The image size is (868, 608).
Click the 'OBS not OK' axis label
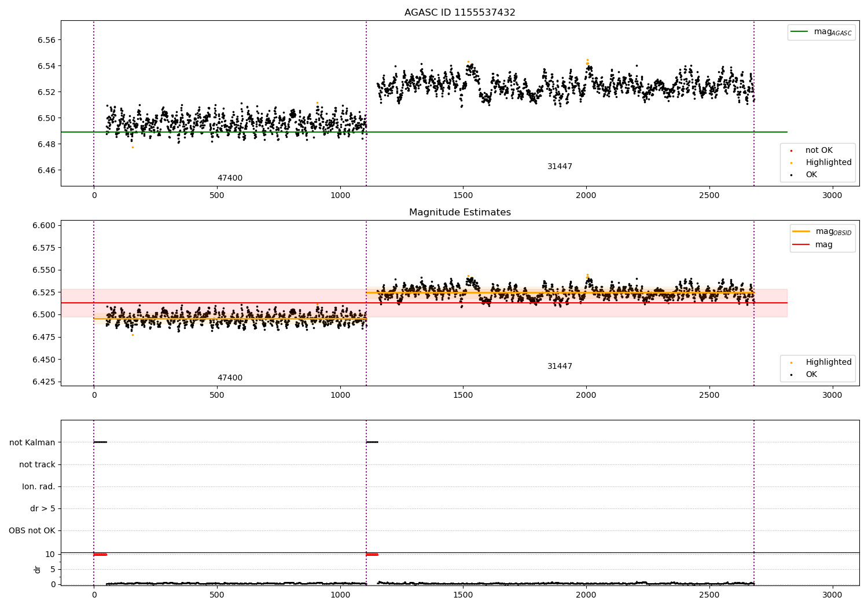click(32, 530)
